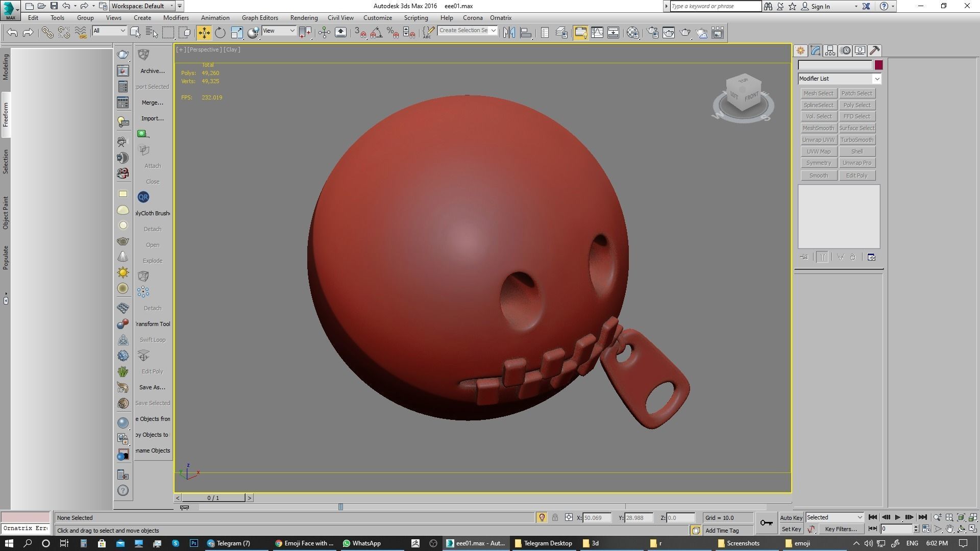Click the Select and Link chain icon
The height and width of the screenshot is (551, 980).
pyautogui.click(x=47, y=33)
